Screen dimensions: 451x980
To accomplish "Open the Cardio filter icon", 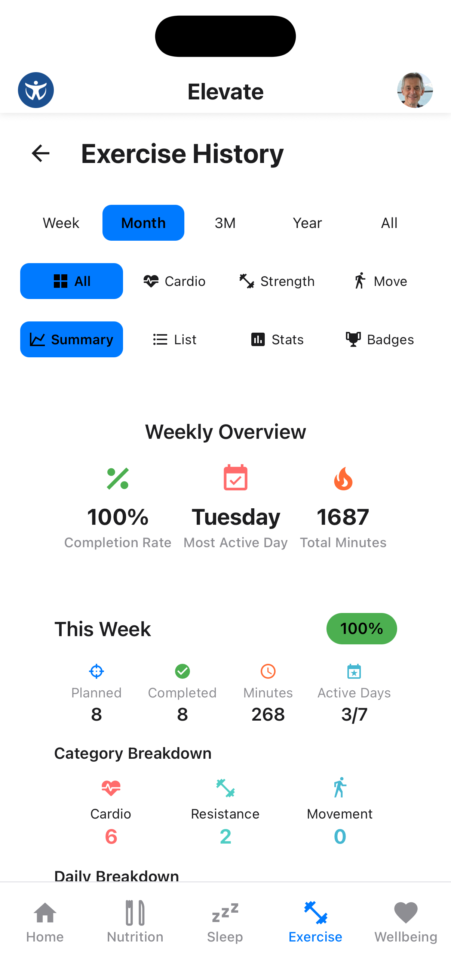I will [151, 281].
